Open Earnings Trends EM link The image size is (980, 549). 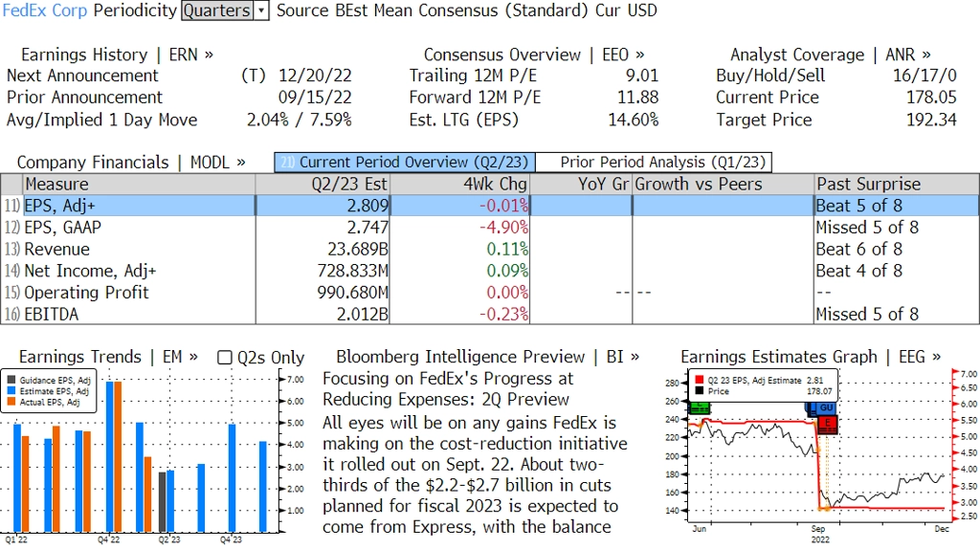(x=108, y=358)
